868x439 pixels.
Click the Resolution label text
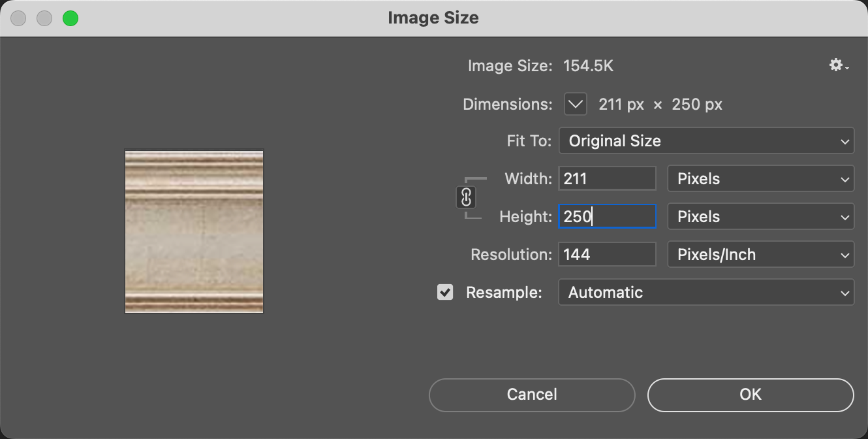click(x=512, y=255)
